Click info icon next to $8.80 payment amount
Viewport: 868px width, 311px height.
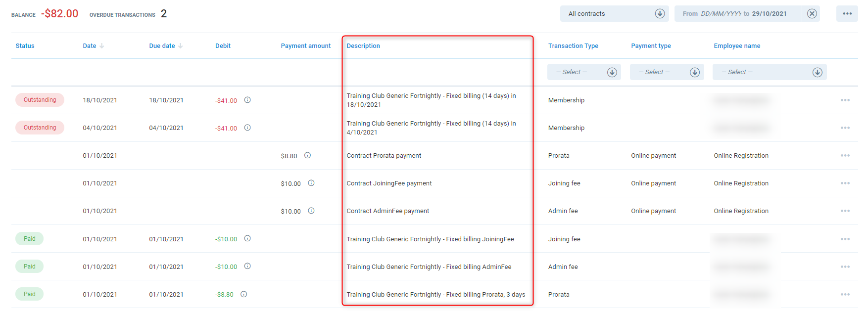[307, 155]
